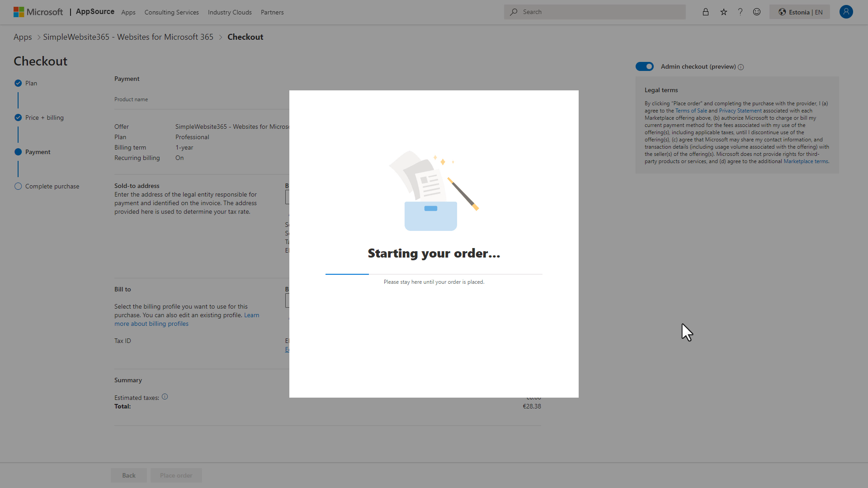
Task: Open the AppSource home link
Action: pos(95,12)
